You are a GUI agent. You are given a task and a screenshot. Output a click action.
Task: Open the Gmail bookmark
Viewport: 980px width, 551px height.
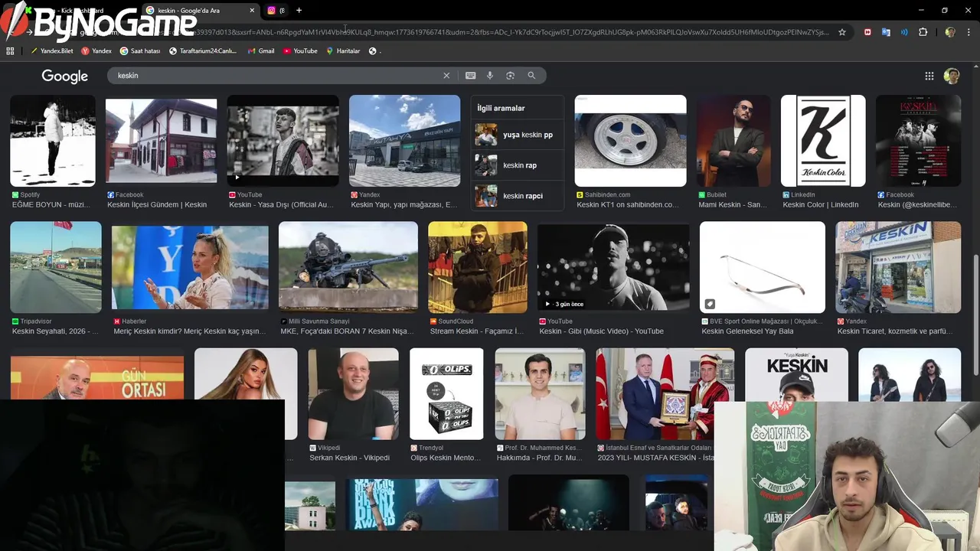pyautogui.click(x=261, y=51)
